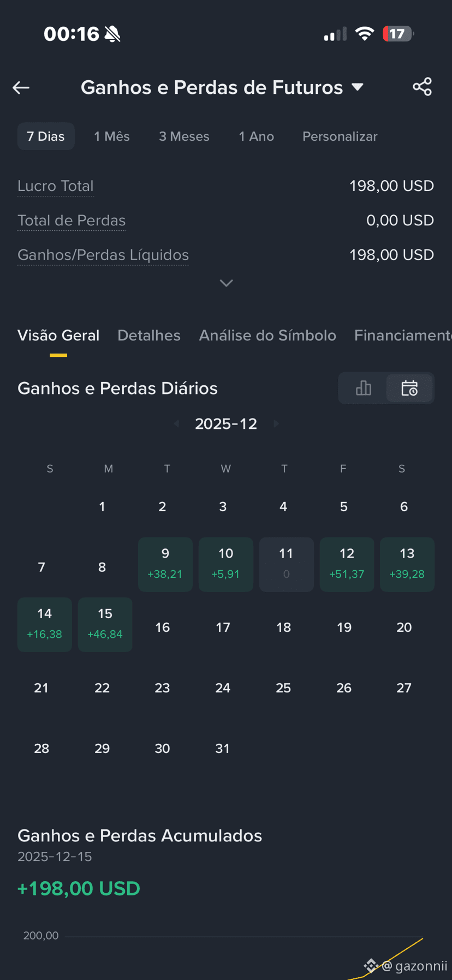Open Ganhos e Perdas de Futuros dropdown

tap(222, 87)
